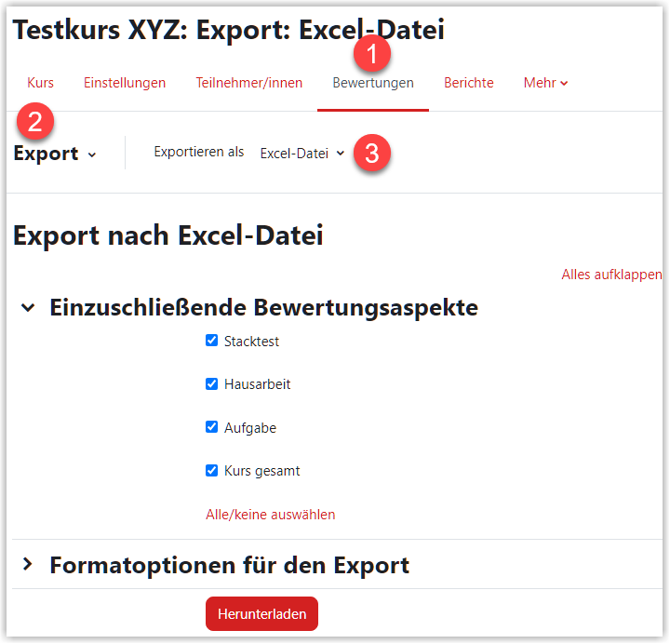Click the Einzuschließende Bewertungsaspekte heading text
The width and height of the screenshot is (670, 644).
pos(263,308)
